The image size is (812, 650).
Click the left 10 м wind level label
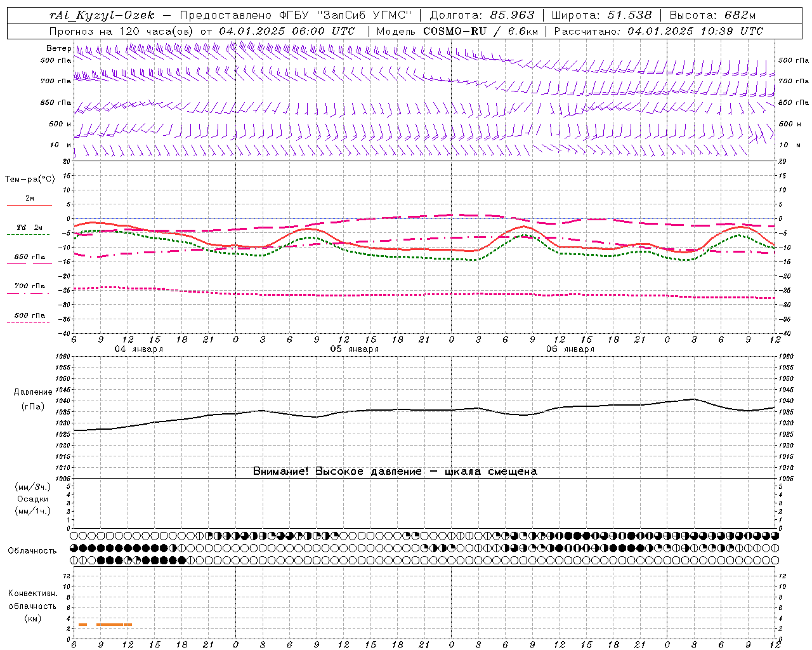point(60,145)
